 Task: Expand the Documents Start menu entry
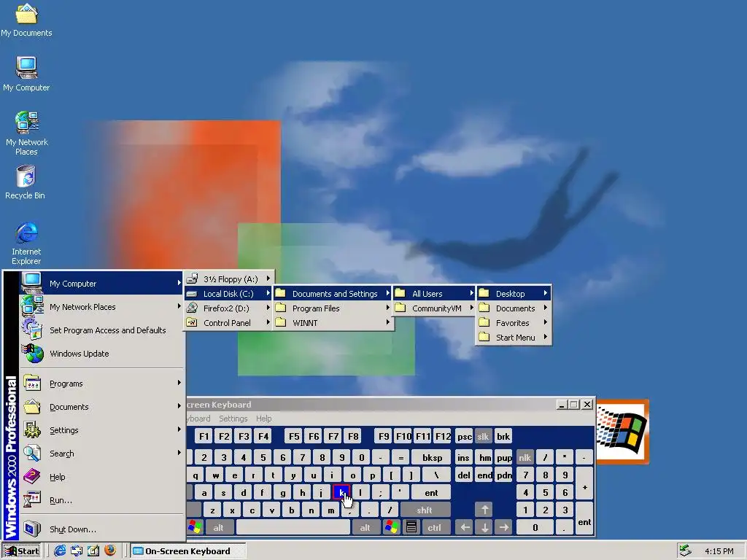click(101, 407)
